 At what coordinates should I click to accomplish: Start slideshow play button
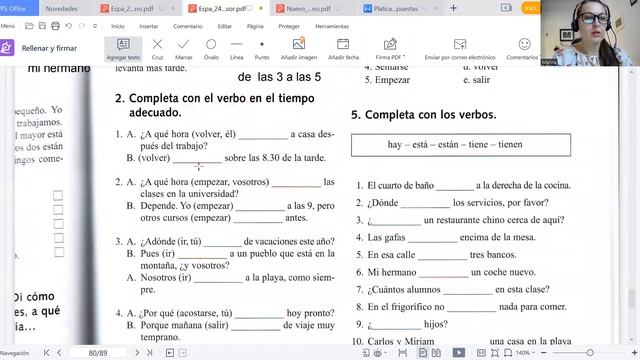[459, 353]
